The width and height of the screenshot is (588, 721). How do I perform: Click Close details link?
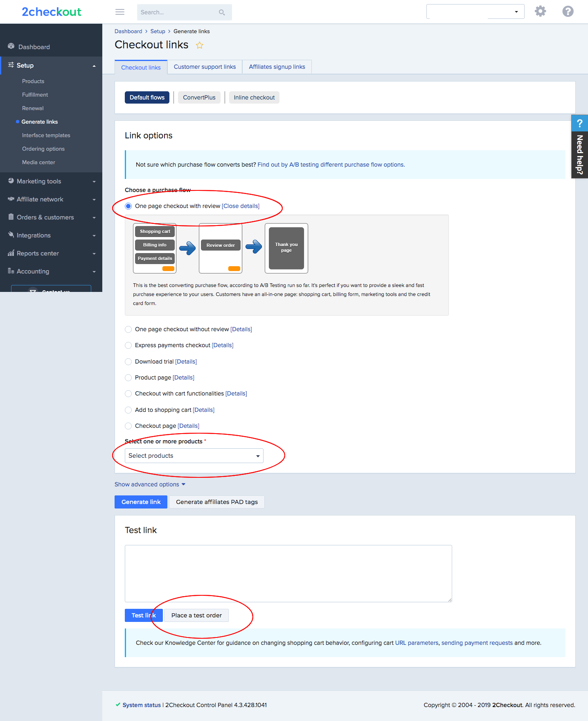[x=241, y=206]
